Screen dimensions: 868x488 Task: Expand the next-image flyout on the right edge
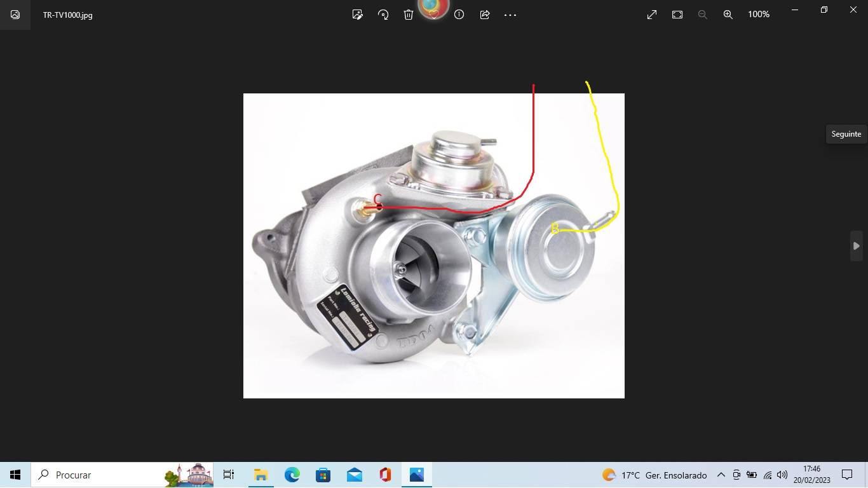coord(856,245)
